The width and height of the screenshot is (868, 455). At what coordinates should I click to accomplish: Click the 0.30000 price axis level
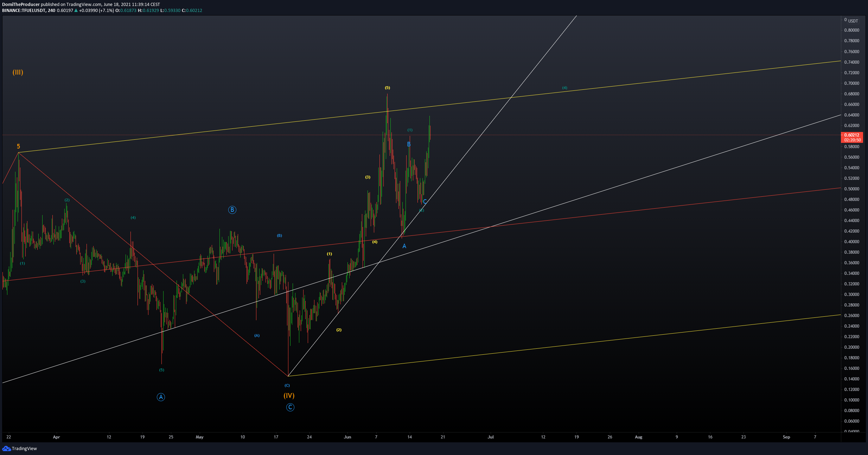point(852,295)
